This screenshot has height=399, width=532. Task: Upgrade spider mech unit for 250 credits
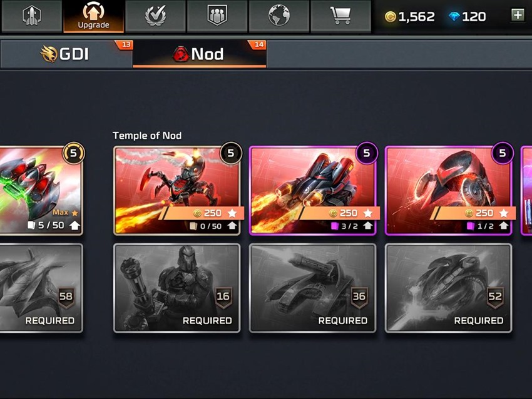(203, 213)
